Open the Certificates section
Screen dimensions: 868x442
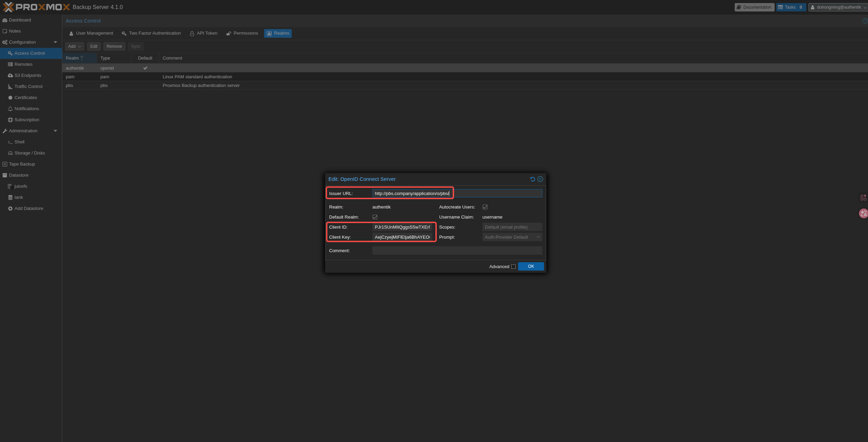click(x=26, y=98)
